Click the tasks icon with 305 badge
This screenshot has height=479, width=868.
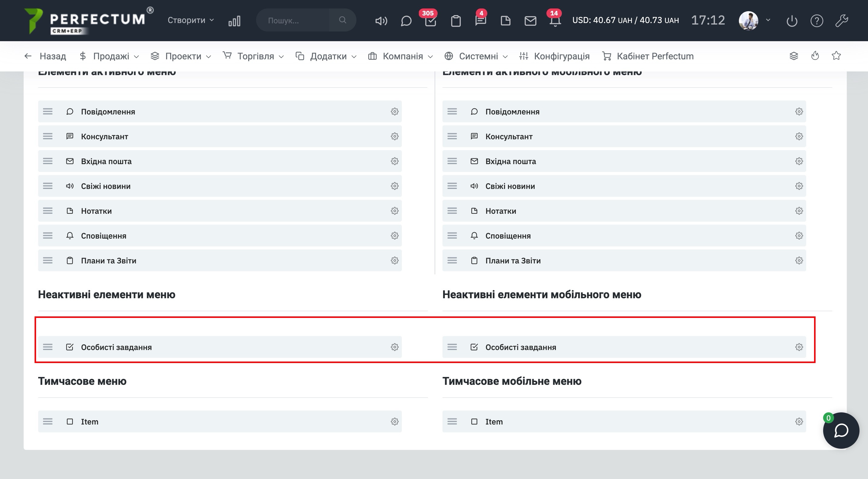click(430, 21)
